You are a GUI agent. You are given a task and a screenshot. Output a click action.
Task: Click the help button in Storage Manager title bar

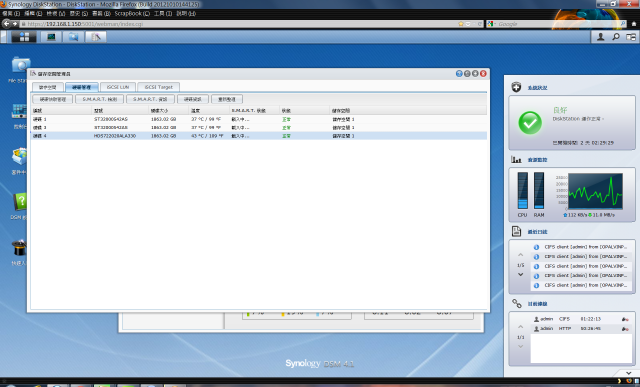tap(459, 73)
